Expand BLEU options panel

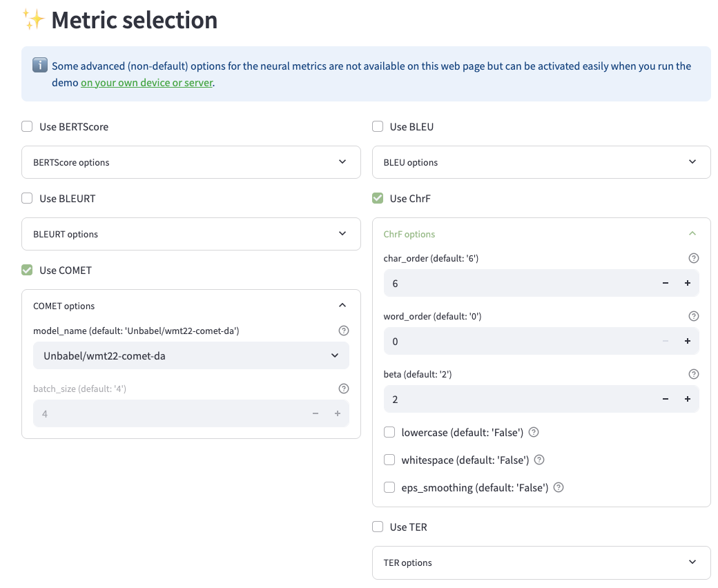[541, 162]
